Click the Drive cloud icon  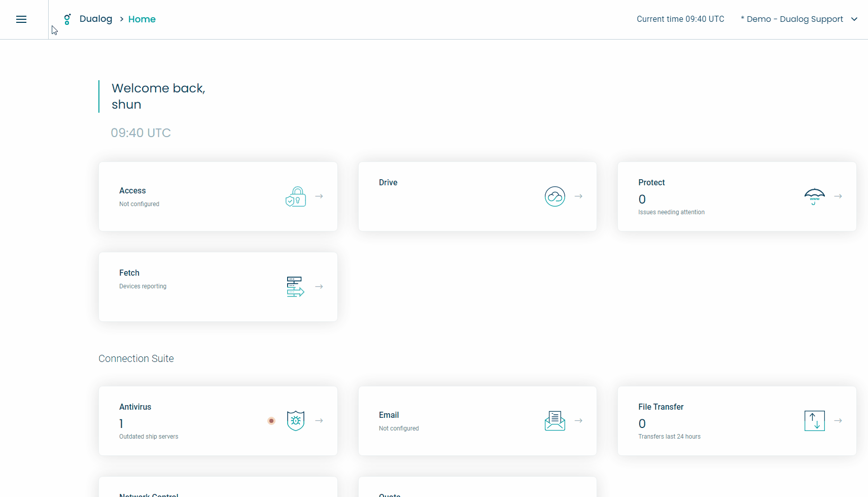(554, 196)
